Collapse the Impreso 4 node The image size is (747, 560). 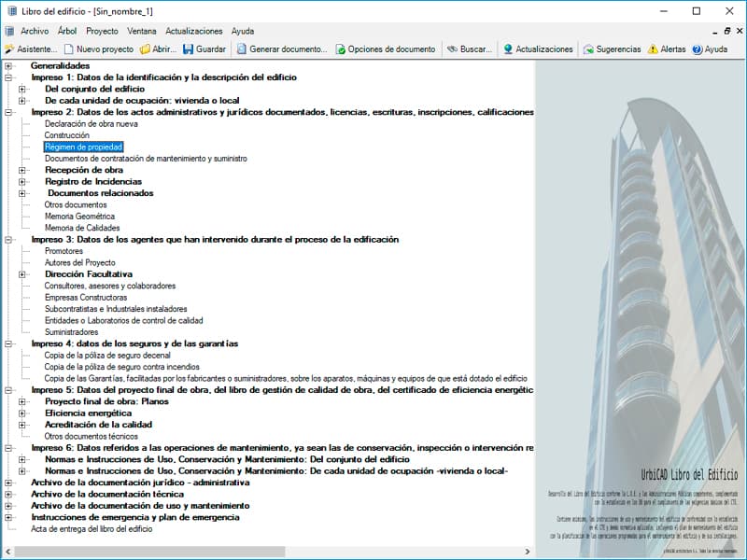(8, 343)
